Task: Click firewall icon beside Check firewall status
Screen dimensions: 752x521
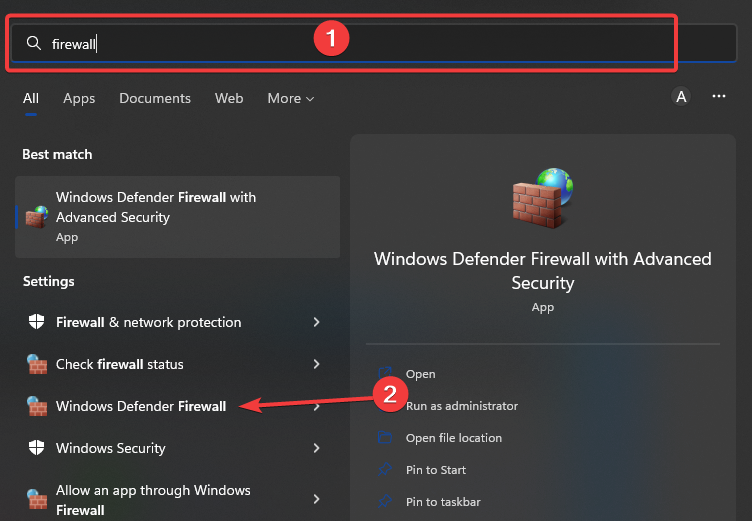Action: 36,364
